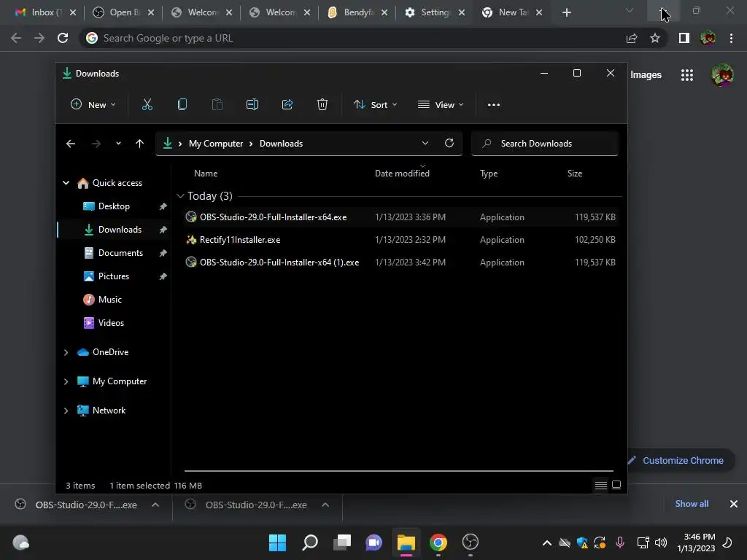
Task: Click Show all downloads link
Action: (692, 504)
